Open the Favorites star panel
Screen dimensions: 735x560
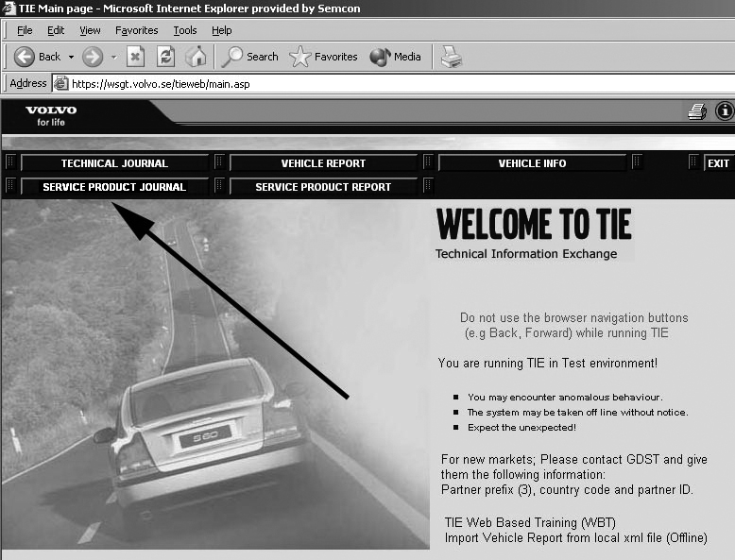pyautogui.click(x=323, y=57)
